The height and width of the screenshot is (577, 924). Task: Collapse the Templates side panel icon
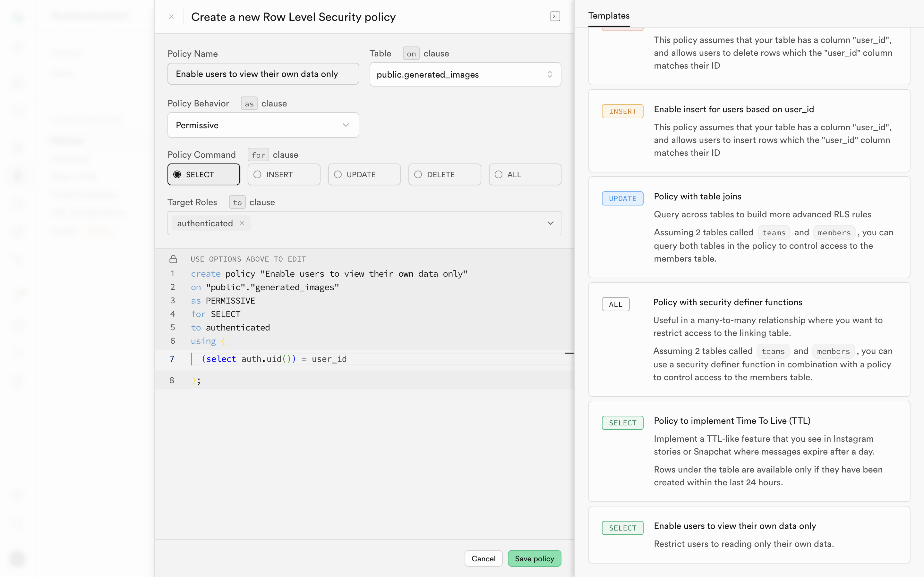tap(555, 16)
